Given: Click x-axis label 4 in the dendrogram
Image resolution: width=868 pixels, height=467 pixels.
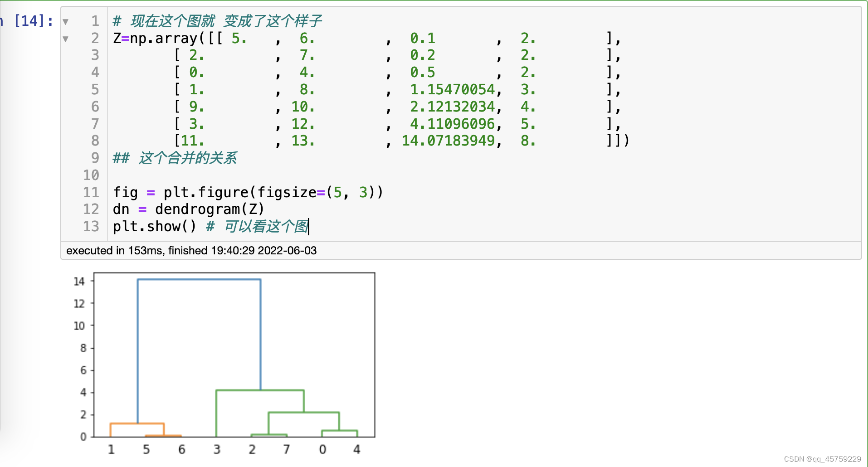Looking at the screenshot, I should pyautogui.click(x=357, y=449).
